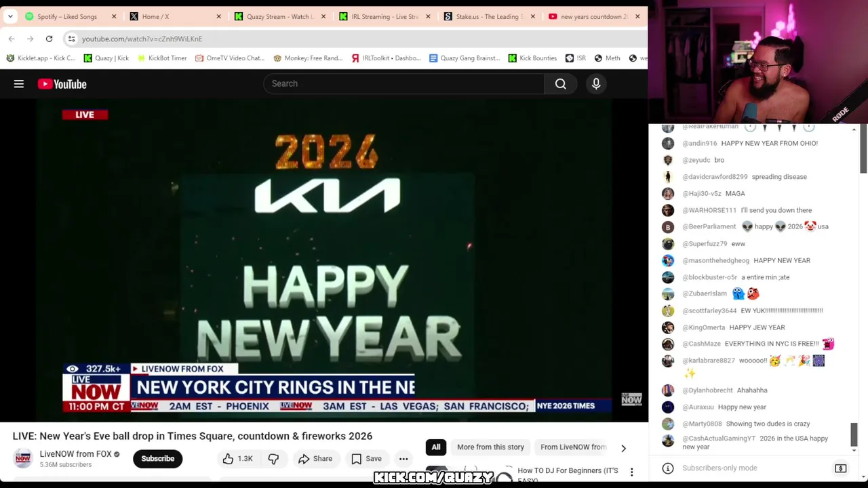Click @Dylanhobrecht avatar in chat
Viewport: 868px width, 488px height.
click(x=668, y=390)
